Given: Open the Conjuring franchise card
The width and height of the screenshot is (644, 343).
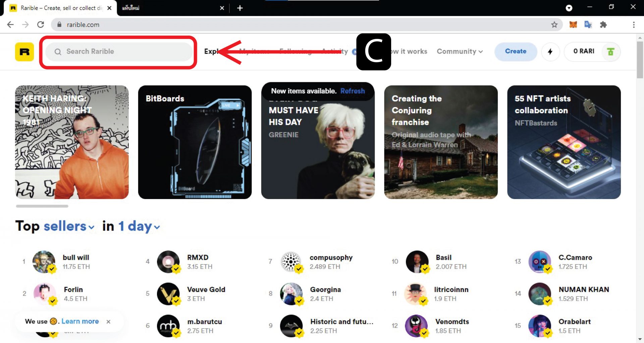Looking at the screenshot, I should pyautogui.click(x=441, y=142).
